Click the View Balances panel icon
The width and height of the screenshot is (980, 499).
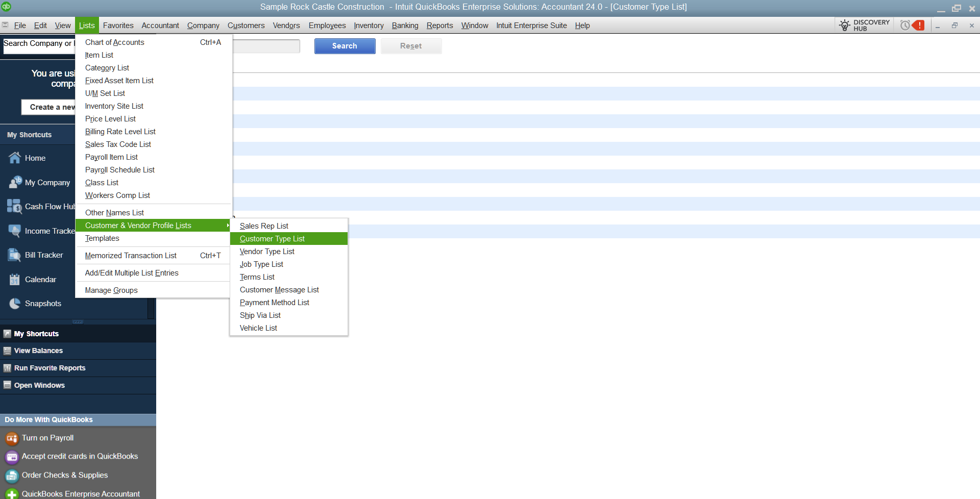point(7,351)
